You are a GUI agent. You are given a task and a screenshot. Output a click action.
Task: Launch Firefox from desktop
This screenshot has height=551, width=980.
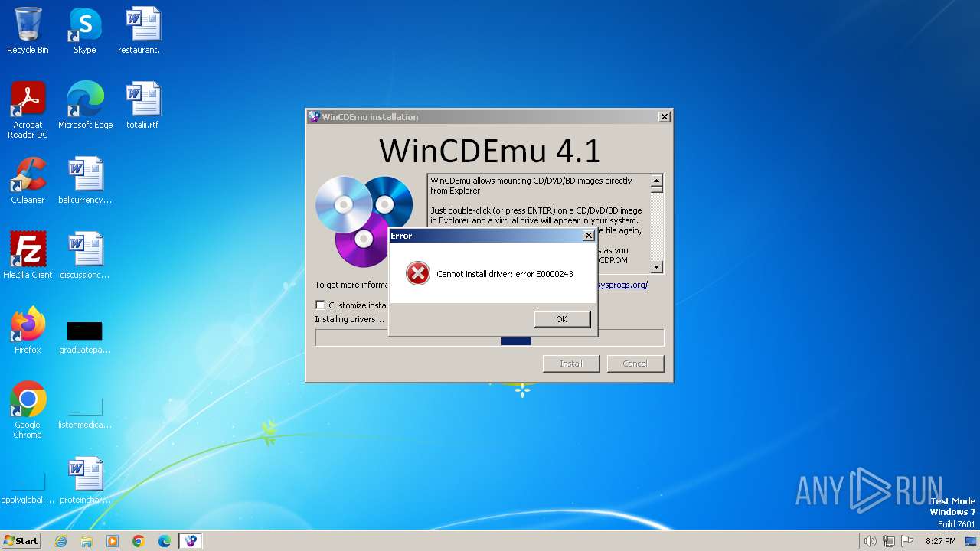coord(28,331)
